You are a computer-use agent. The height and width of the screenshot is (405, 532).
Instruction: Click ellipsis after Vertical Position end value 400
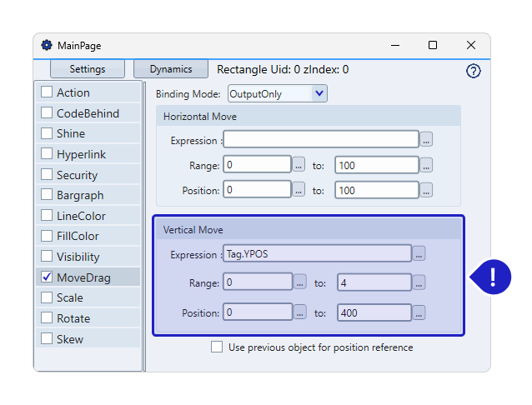click(419, 313)
